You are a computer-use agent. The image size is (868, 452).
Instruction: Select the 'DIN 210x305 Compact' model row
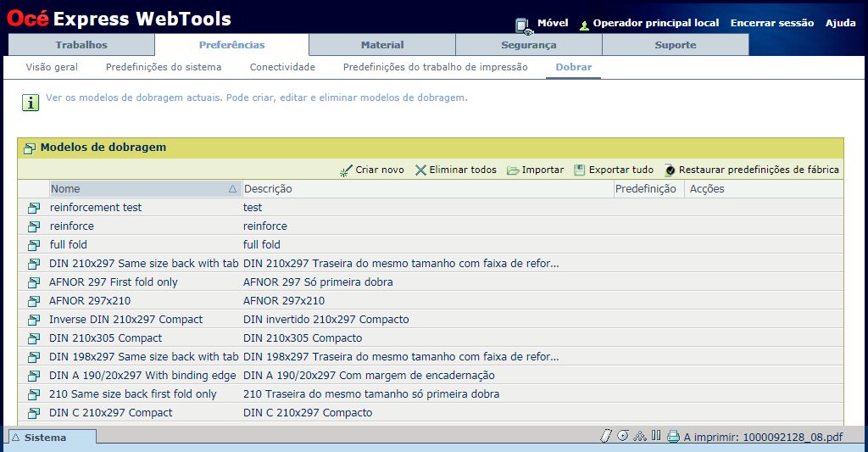tap(106, 338)
